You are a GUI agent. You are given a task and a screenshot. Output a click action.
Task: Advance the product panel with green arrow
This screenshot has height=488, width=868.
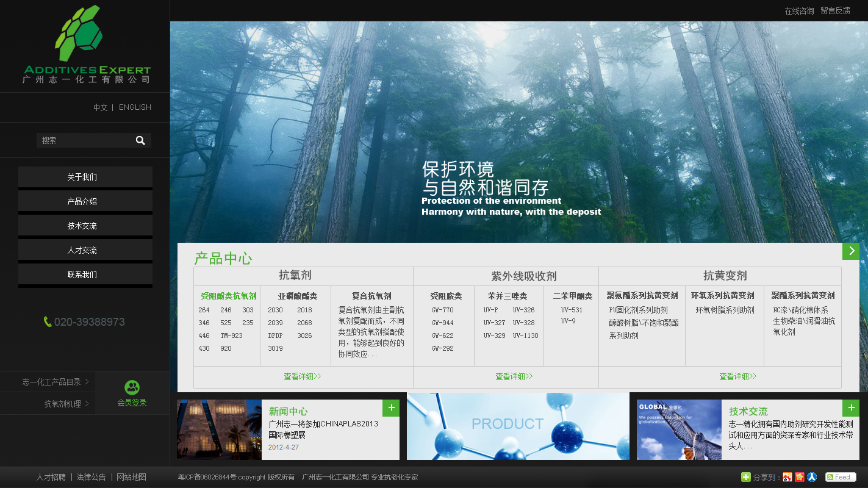pyautogui.click(x=851, y=251)
